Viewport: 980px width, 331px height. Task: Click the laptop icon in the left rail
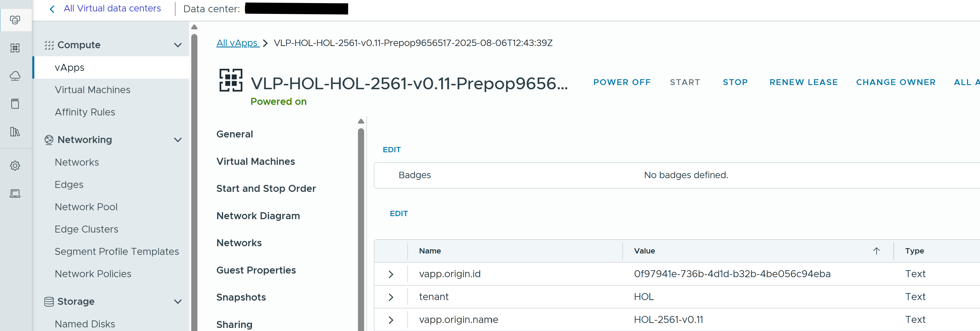(15, 194)
